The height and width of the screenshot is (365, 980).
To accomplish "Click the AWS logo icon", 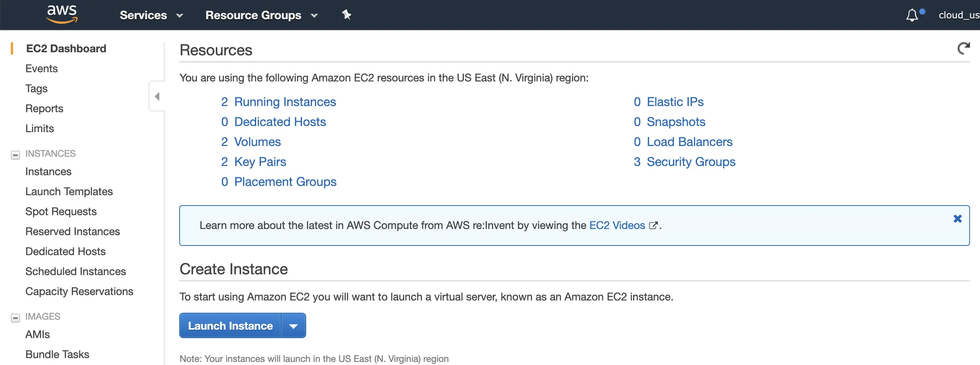I will (62, 15).
